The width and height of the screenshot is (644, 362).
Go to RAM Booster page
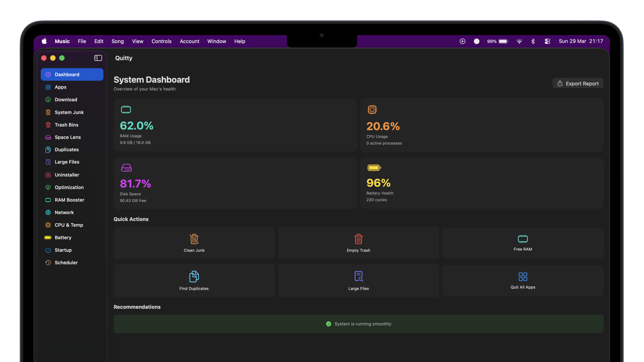point(69,200)
